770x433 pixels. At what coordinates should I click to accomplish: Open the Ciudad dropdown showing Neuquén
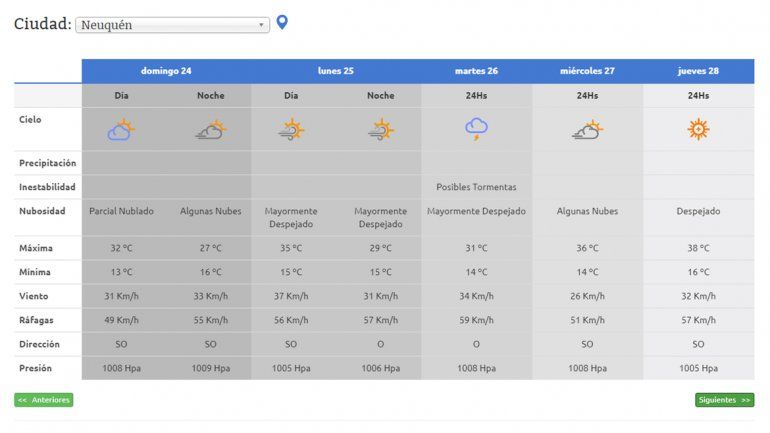pyautogui.click(x=172, y=25)
